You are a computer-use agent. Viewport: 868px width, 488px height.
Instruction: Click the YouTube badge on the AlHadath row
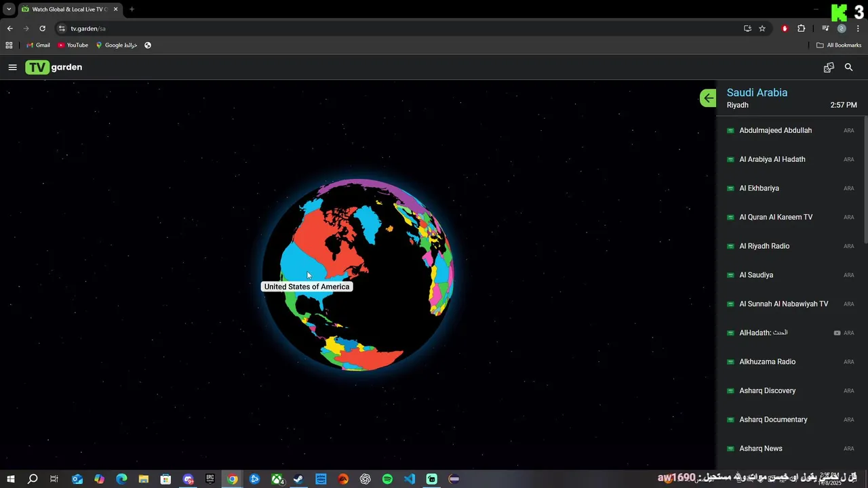click(837, 333)
